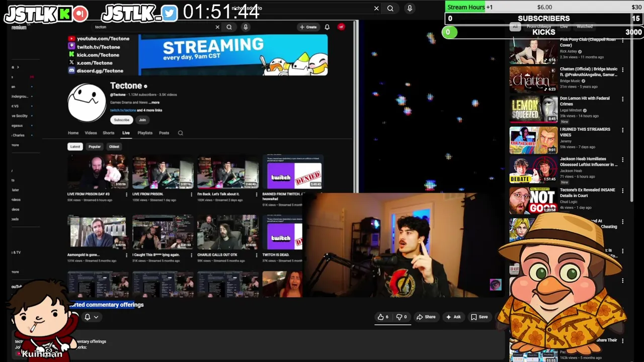
Task: Click the youtube.com/Tectone banner link
Action: [103, 39]
